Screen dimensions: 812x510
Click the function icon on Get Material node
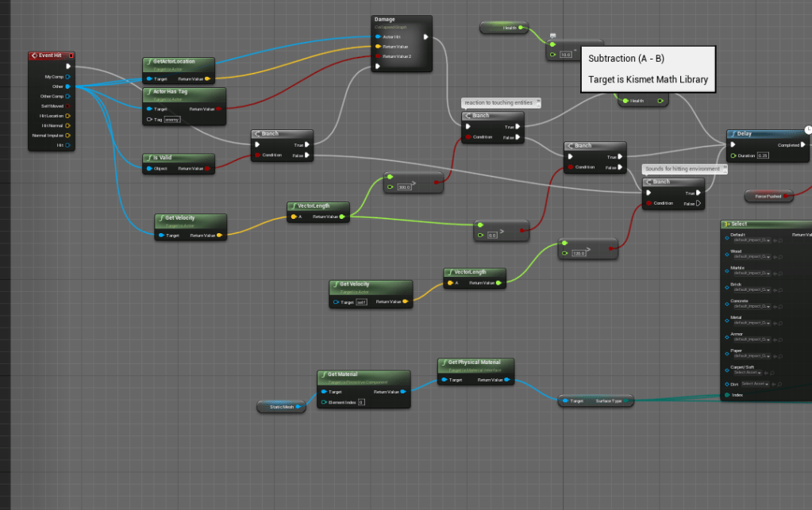point(324,374)
